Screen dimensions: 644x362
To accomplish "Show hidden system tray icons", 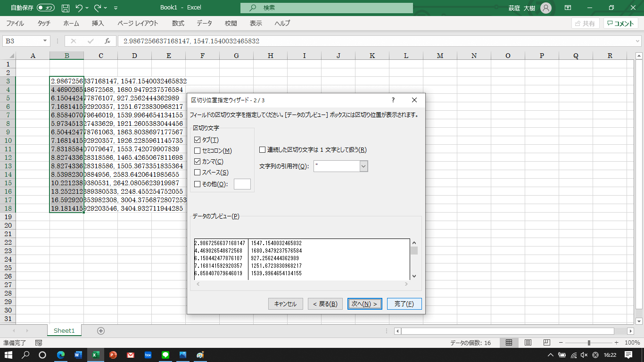I will point(550,355).
